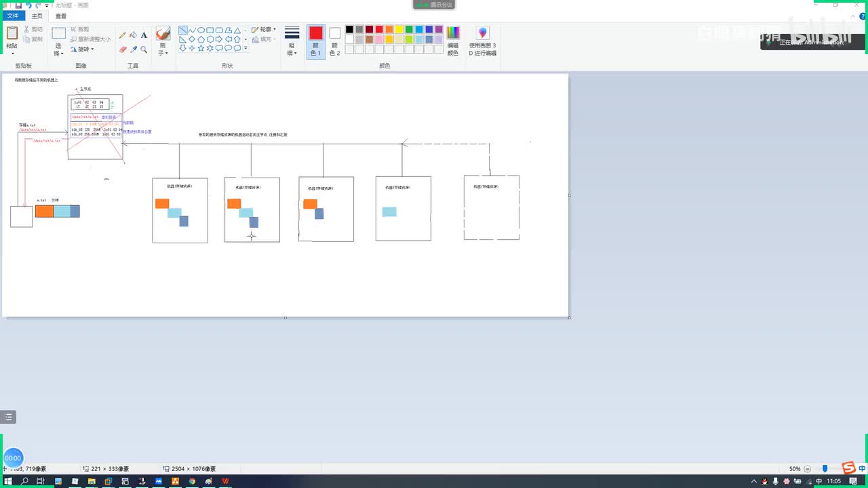Save the drawing from quick access toolbar
Viewport: 868px width, 488px height.
tap(19, 5)
